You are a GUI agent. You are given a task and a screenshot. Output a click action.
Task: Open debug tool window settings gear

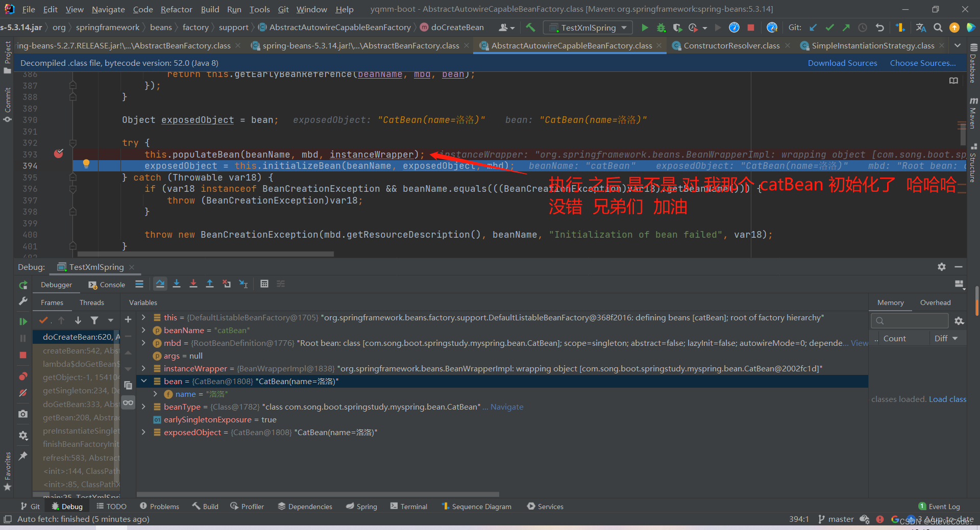pos(942,267)
